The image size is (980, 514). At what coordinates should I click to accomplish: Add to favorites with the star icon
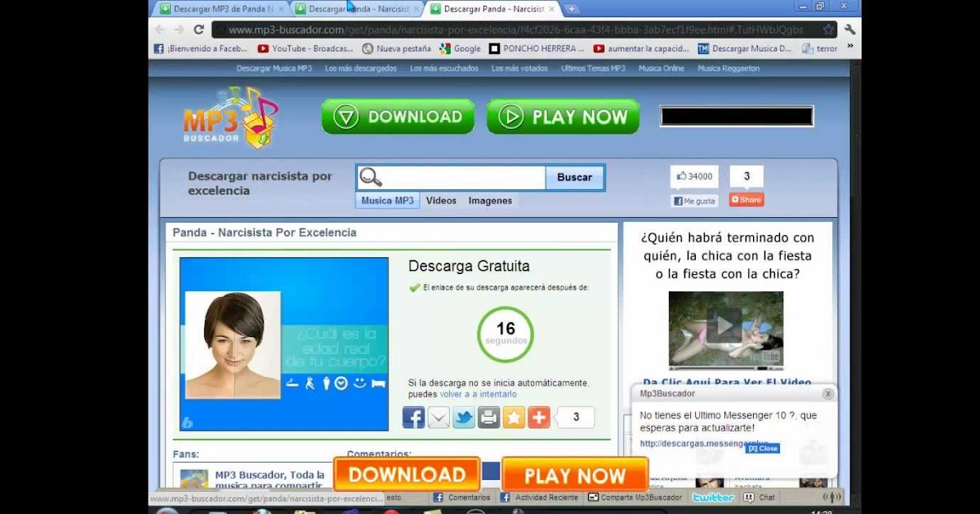pos(514,418)
